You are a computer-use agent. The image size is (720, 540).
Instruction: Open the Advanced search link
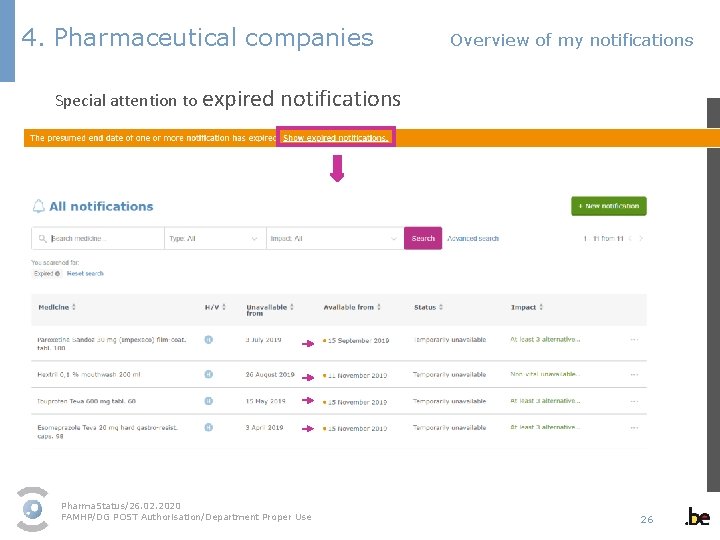473,238
